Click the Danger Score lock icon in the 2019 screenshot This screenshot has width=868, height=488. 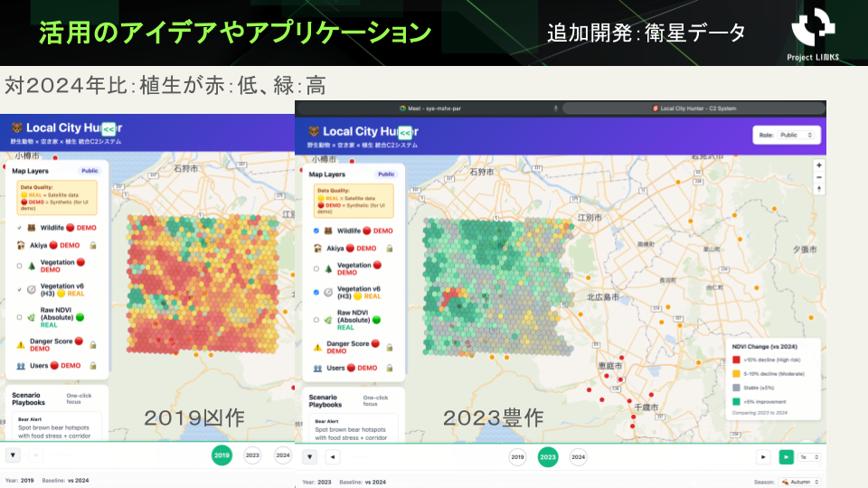coord(93,345)
